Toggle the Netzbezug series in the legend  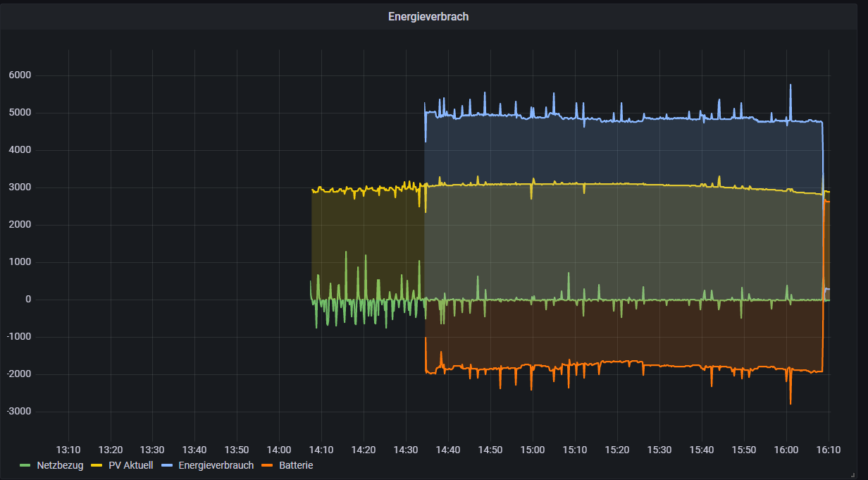[x=60, y=465]
